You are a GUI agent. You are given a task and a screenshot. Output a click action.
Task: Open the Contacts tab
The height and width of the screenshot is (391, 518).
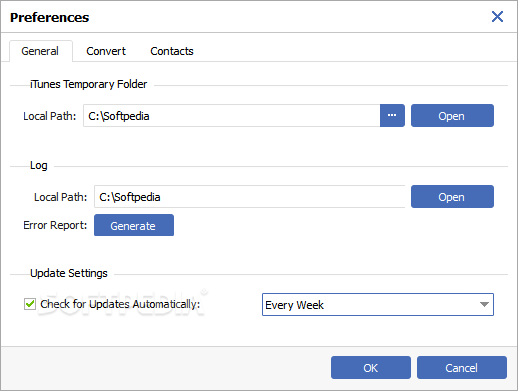(x=172, y=51)
